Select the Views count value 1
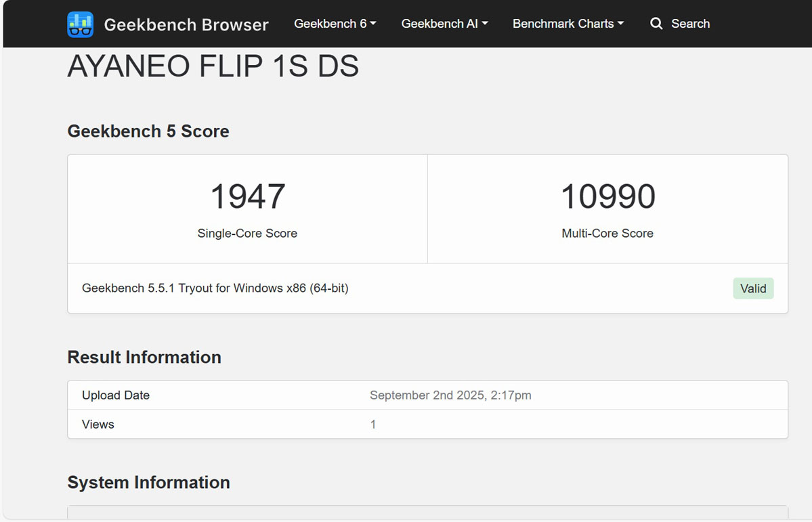The image size is (812, 522). point(373,425)
